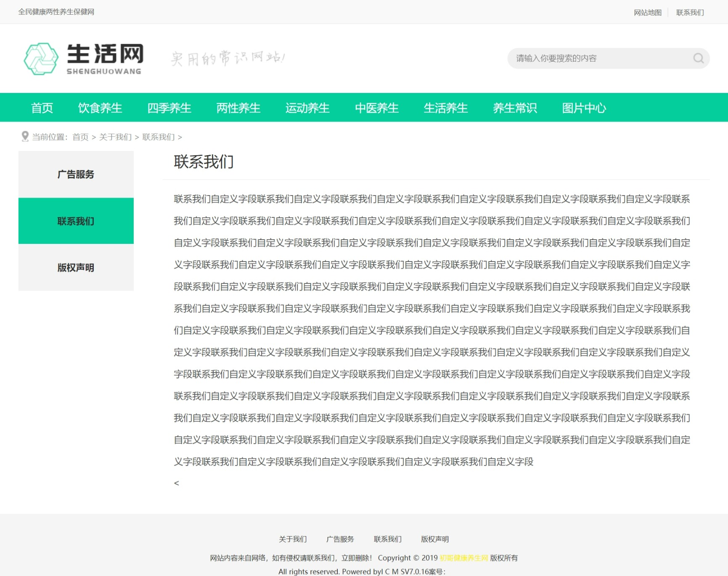Go to 四季养生 section

(x=169, y=108)
